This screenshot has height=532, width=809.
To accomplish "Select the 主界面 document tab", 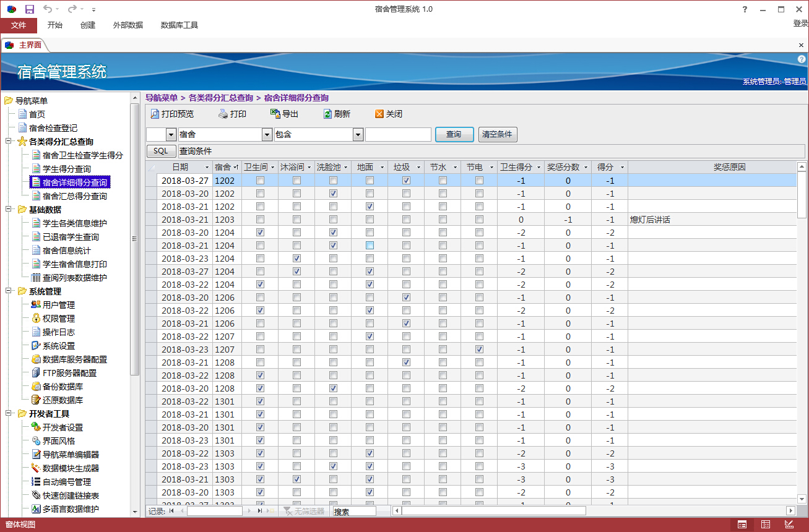I will pyautogui.click(x=25, y=45).
